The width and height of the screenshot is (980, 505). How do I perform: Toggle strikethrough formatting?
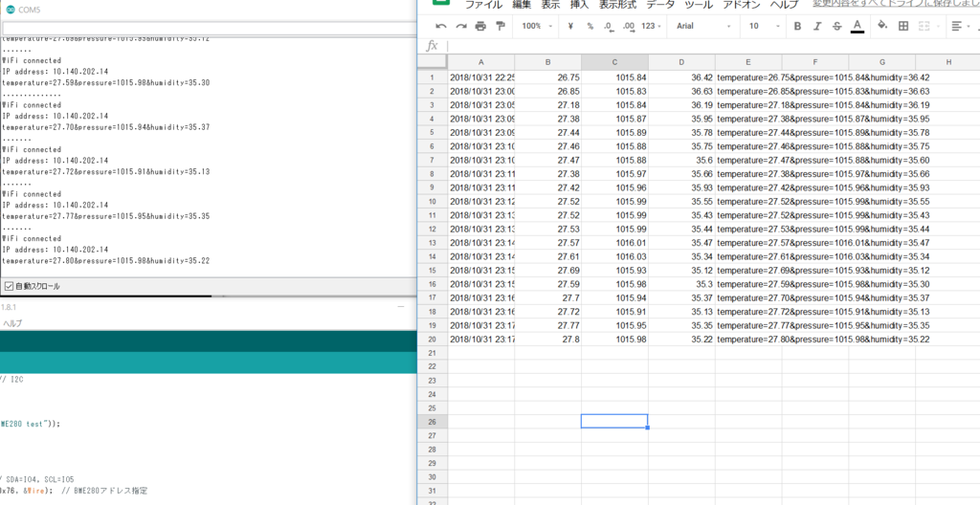(x=836, y=26)
